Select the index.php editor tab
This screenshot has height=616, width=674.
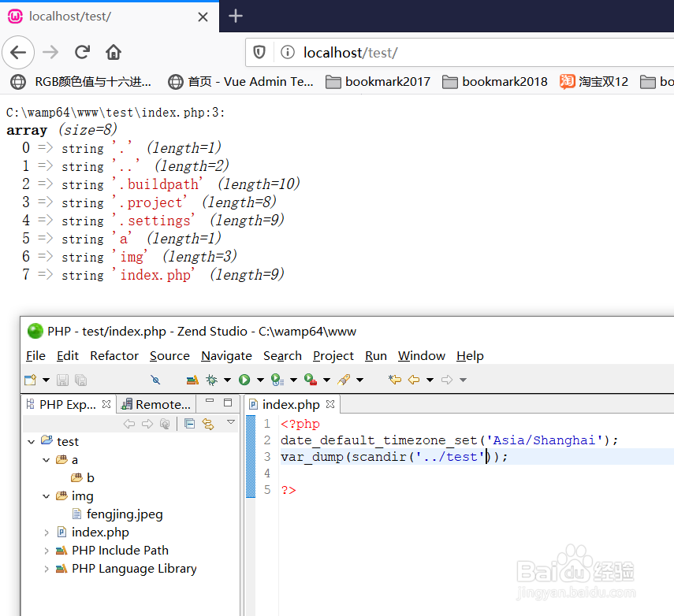[291, 405]
